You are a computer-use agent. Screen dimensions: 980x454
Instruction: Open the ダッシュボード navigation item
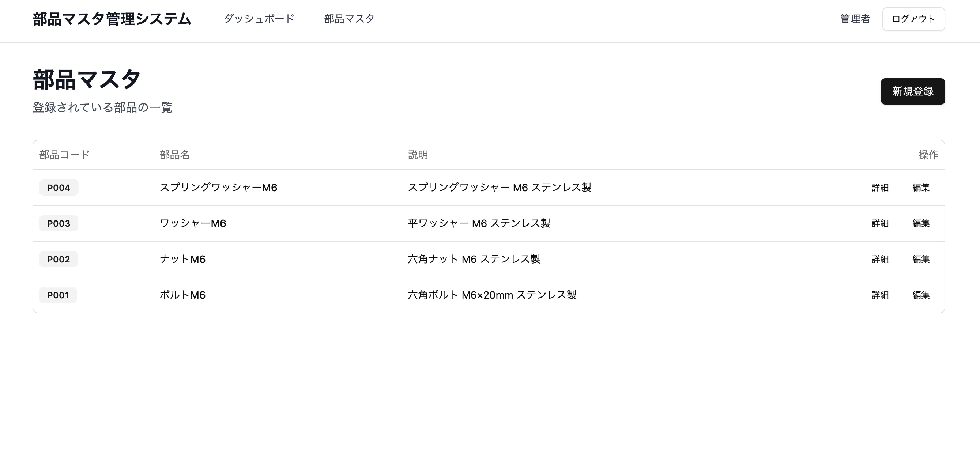pyautogui.click(x=259, y=19)
